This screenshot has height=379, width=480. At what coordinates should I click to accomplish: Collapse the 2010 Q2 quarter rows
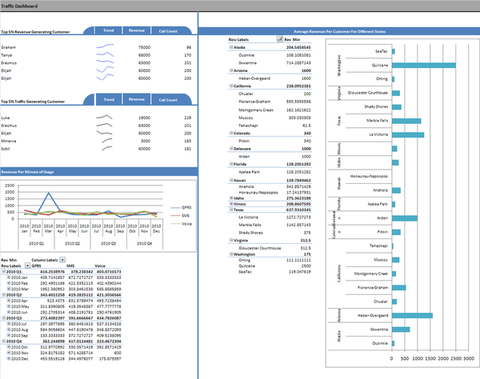click(x=4, y=295)
